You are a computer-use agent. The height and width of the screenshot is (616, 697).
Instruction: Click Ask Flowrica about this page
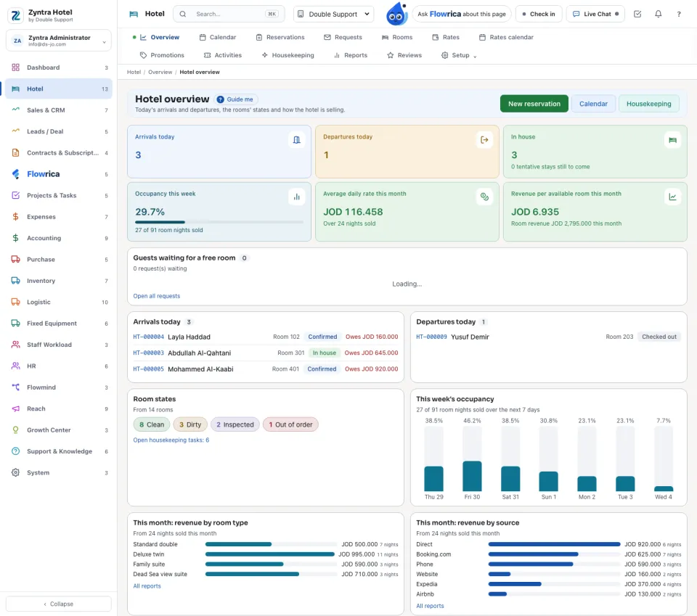click(x=462, y=14)
